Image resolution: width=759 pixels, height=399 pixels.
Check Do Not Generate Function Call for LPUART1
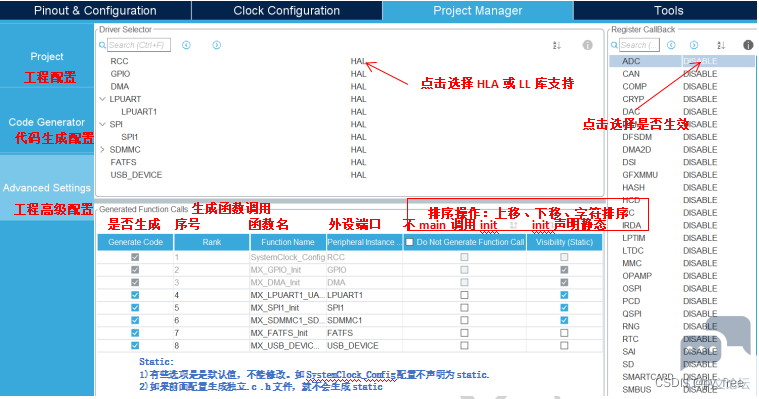click(464, 295)
